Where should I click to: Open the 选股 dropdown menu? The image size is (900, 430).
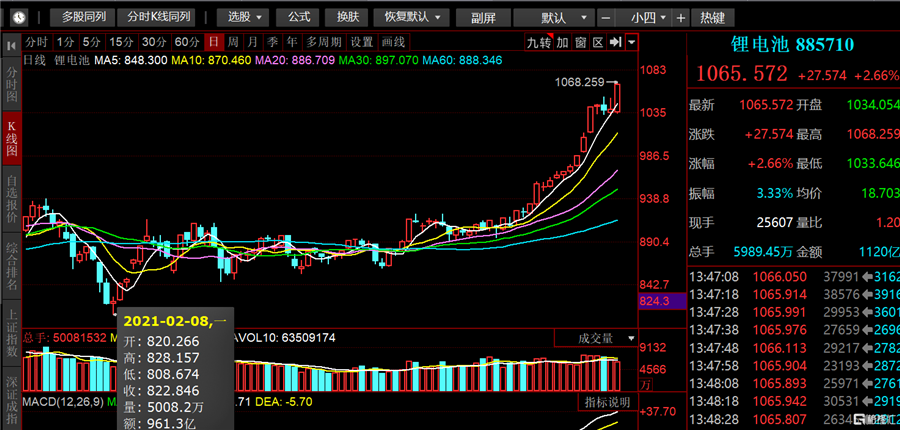coord(245,17)
